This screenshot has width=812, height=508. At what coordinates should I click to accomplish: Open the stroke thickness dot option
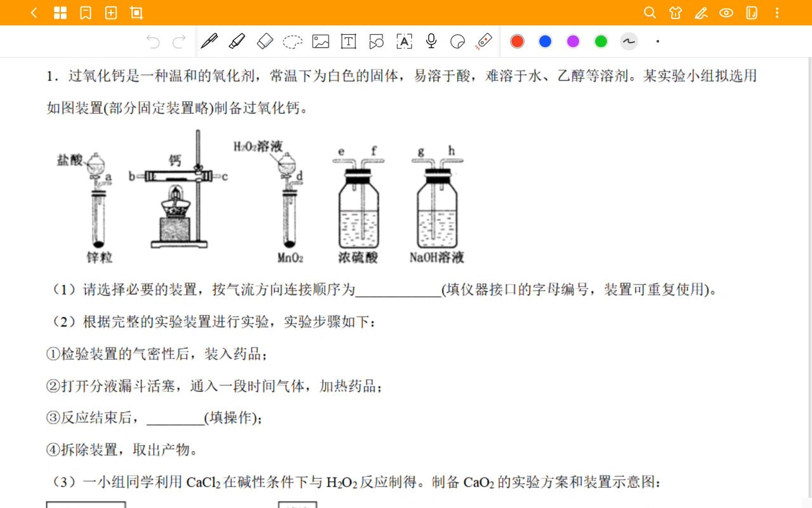coord(658,41)
